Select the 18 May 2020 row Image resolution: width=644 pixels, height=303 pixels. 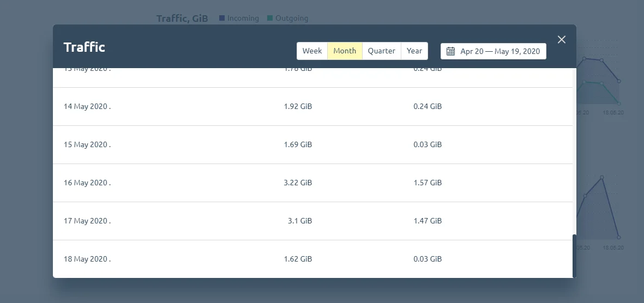click(312, 259)
